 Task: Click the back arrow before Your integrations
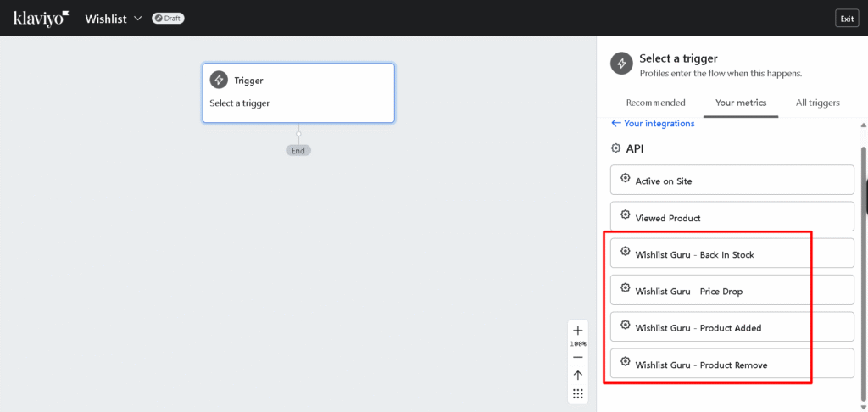615,124
